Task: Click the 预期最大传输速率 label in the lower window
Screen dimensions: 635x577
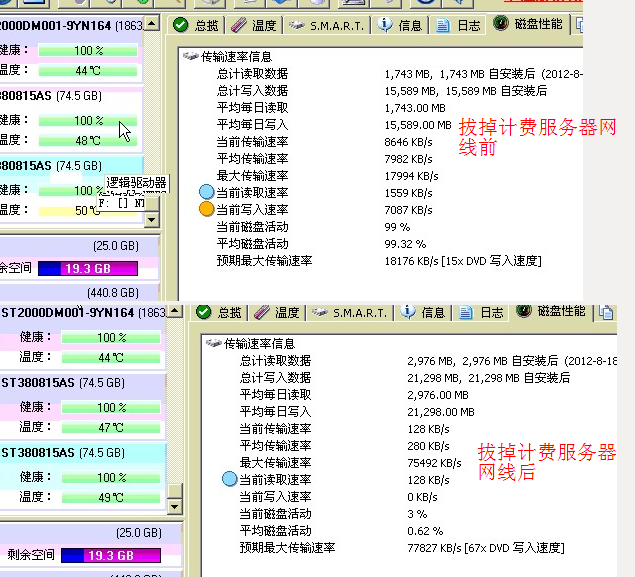Action: click(287, 548)
